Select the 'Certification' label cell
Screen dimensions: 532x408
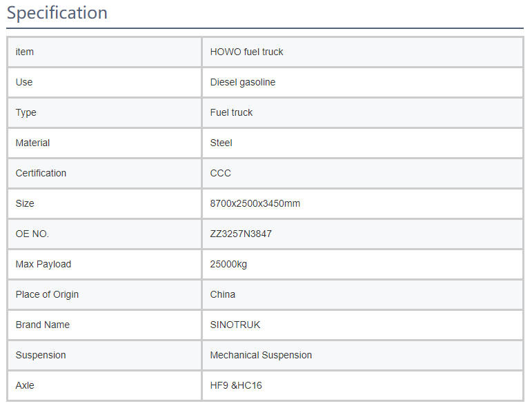coord(41,173)
